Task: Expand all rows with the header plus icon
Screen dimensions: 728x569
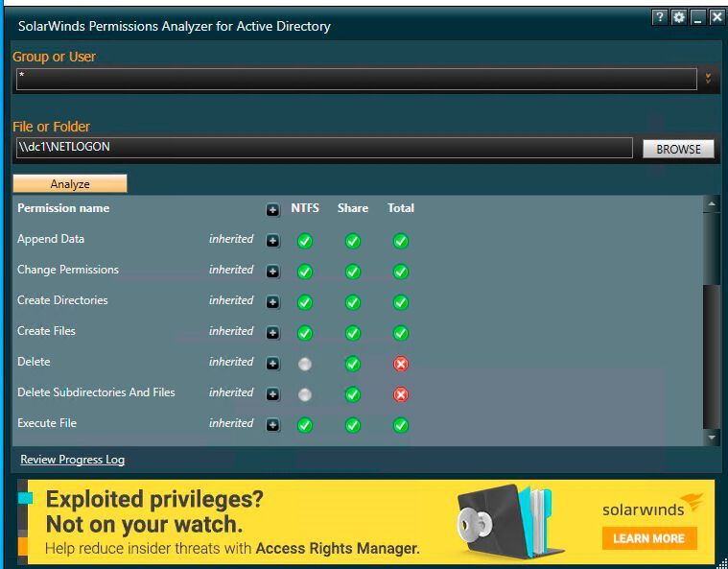Action: point(272,210)
